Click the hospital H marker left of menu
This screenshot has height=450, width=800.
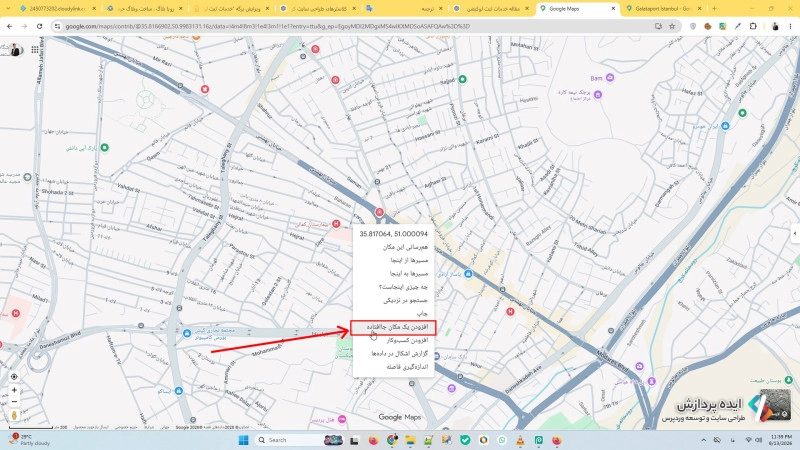pyautogui.click(x=336, y=223)
